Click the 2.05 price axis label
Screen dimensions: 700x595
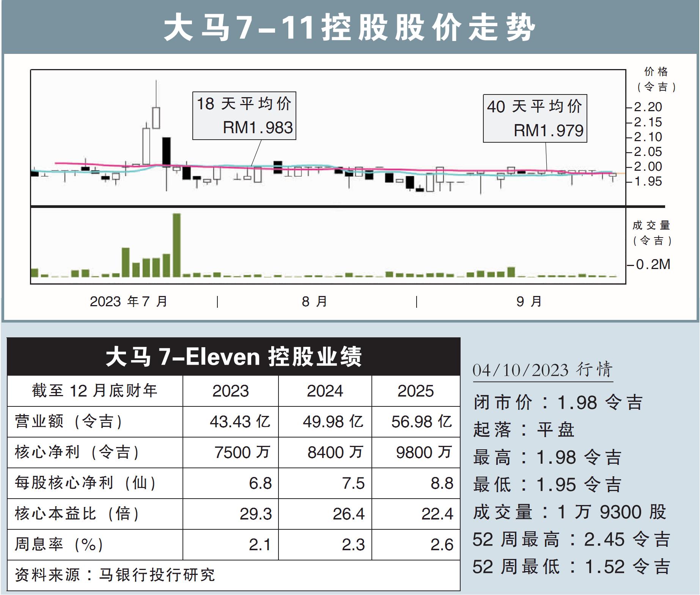[x=648, y=152]
